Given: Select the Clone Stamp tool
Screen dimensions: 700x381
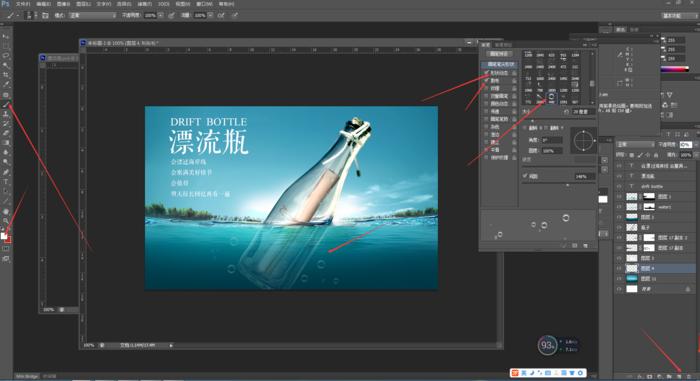Looking at the screenshot, I should tap(6, 114).
